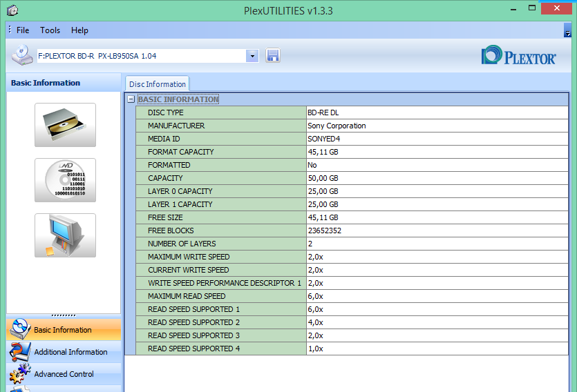
Task: Click the FORMATTED value No
Action: pos(312,165)
